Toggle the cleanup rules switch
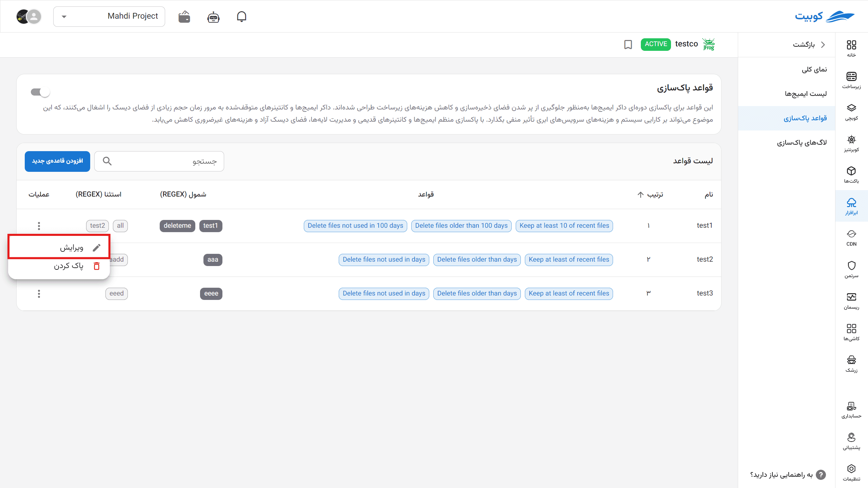The width and height of the screenshot is (868, 488). pyautogui.click(x=40, y=92)
